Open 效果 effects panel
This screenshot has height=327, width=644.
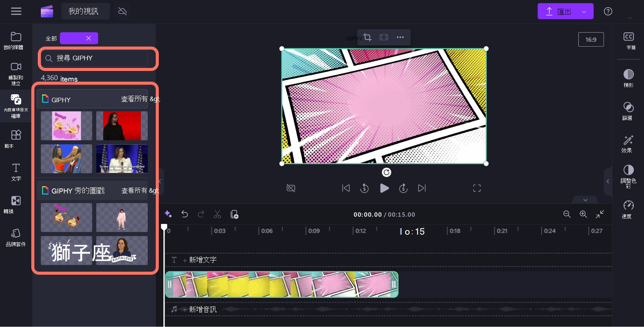click(629, 144)
